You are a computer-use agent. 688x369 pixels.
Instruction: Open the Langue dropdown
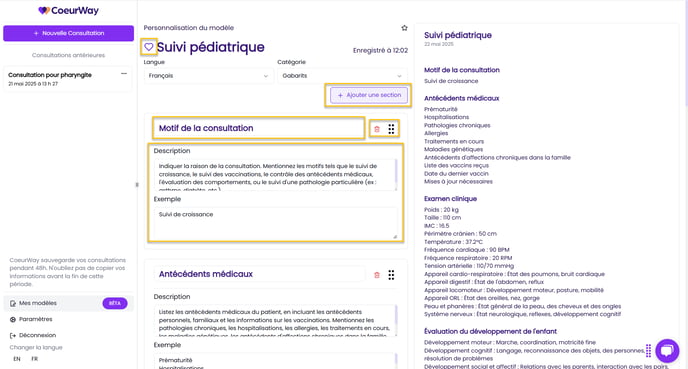(208, 76)
